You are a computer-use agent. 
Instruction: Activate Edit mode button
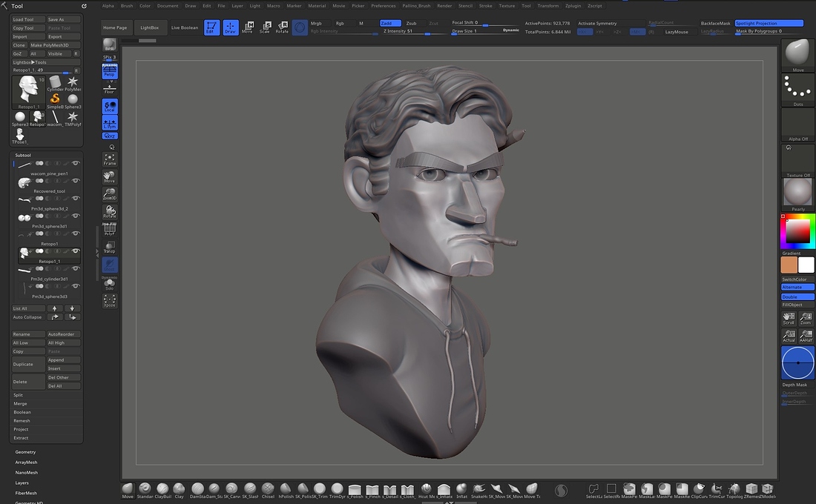click(211, 27)
